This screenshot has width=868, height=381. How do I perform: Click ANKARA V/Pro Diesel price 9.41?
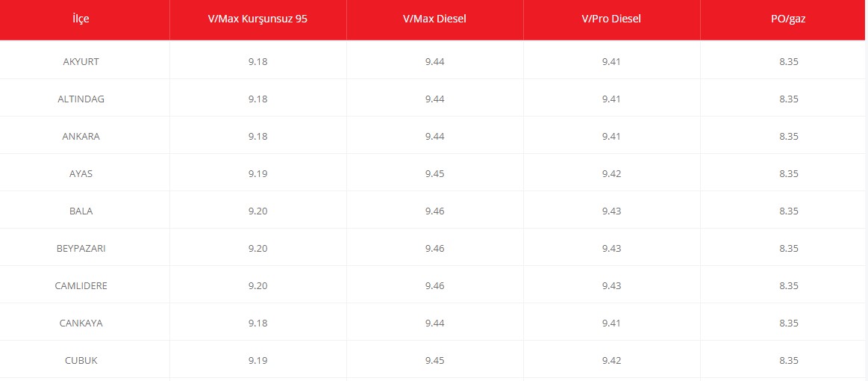click(612, 136)
